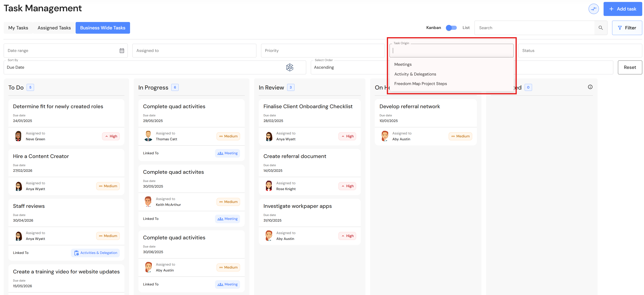The height and width of the screenshot is (295, 644).
Task: Click the Activities & Delegation clipboard tag
Action: 95,253
